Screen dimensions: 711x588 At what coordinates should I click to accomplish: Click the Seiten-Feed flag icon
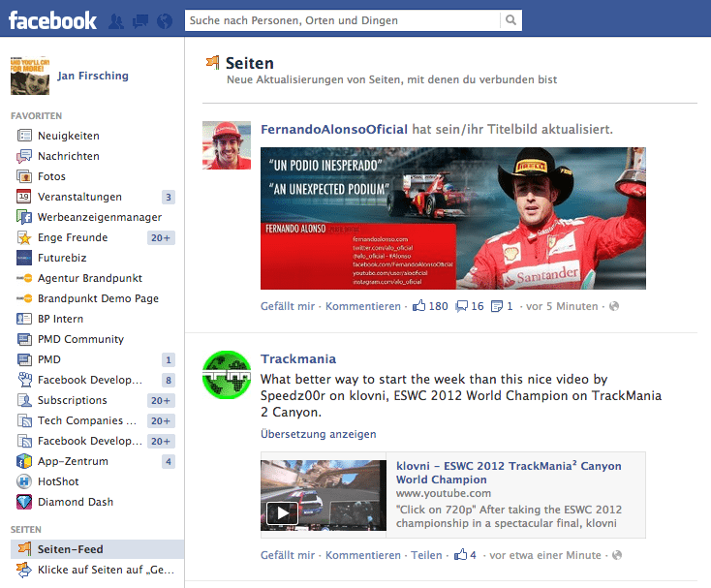click(24, 549)
